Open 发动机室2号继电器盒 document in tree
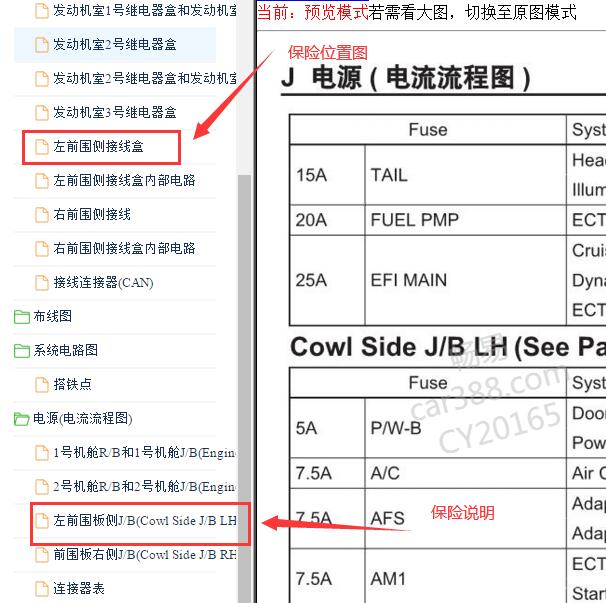 coord(115,44)
